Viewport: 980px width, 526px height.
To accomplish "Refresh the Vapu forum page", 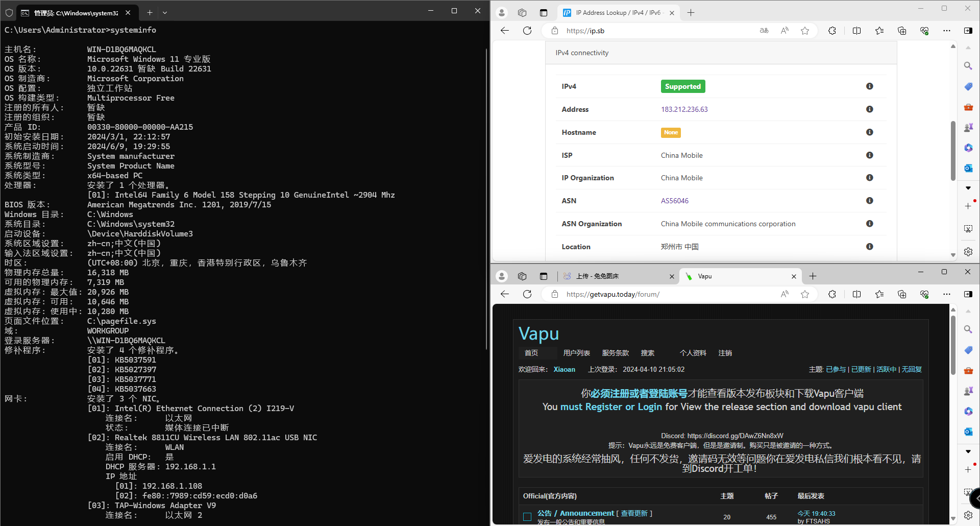I will (x=527, y=294).
